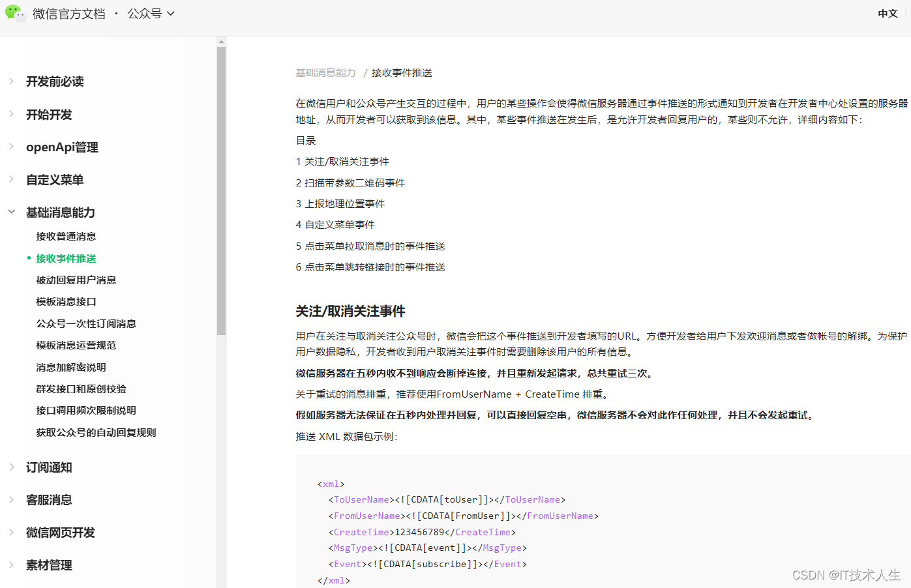Click the WeChat logo icon
The width and height of the screenshot is (911, 588).
[15, 13]
